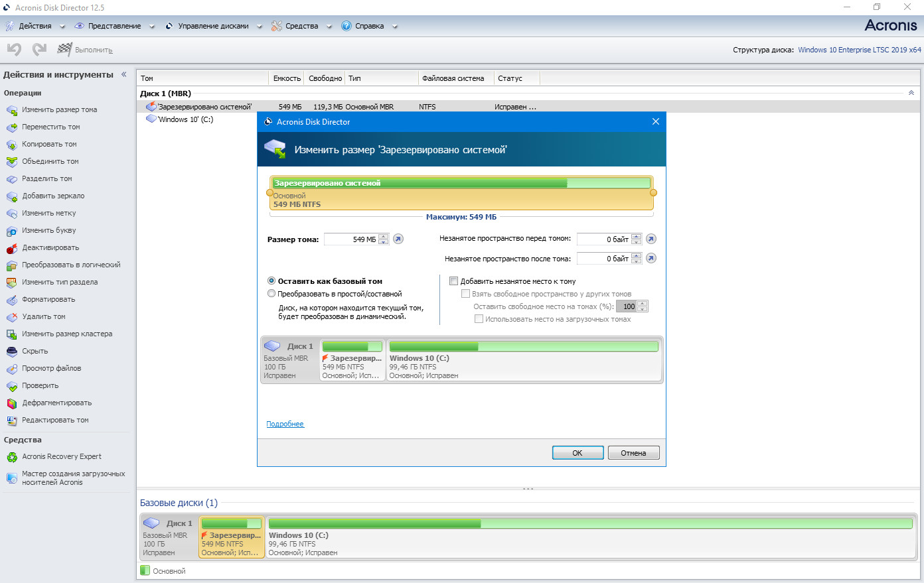Click the Windows 10 Enterprise LTSC disk structure link

[x=860, y=50]
